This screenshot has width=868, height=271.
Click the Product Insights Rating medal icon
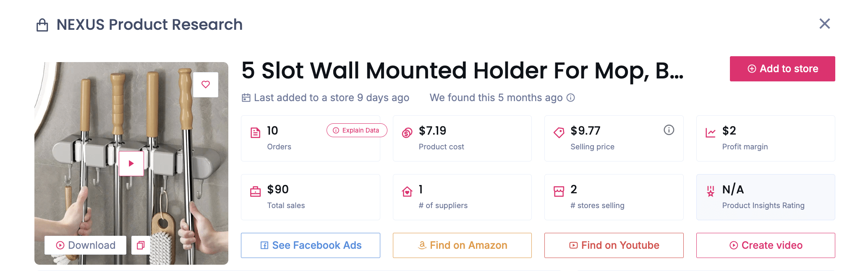(710, 191)
